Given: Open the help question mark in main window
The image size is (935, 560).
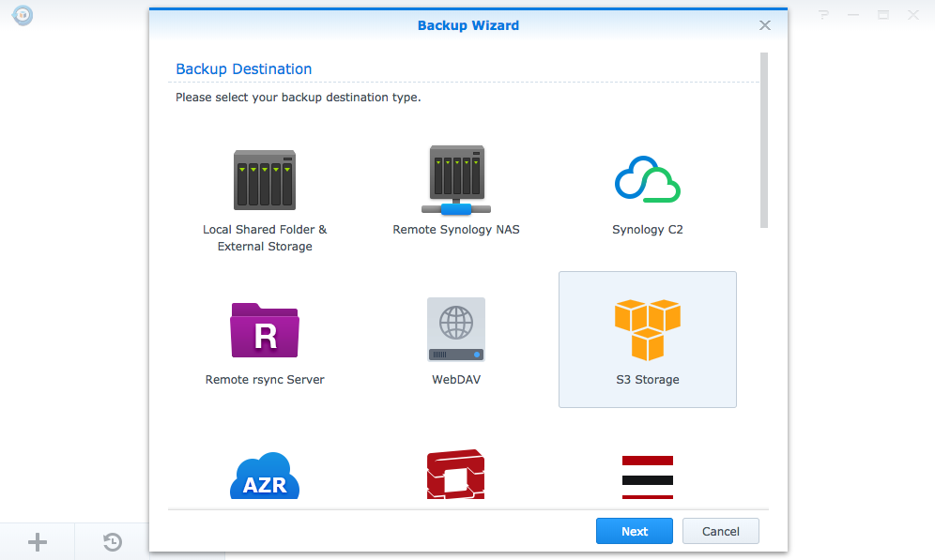Looking at the screenshot, I should pyautogui.click(x=823, y=15).
